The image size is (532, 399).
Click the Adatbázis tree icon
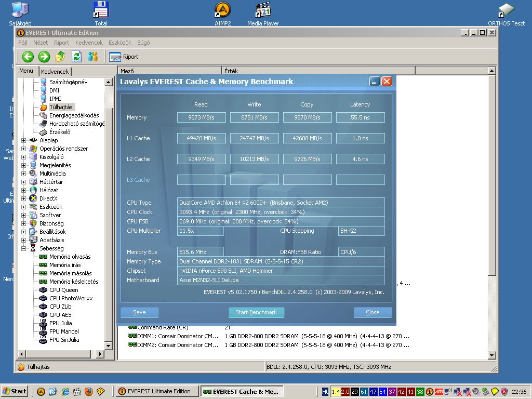pos(33,240)
